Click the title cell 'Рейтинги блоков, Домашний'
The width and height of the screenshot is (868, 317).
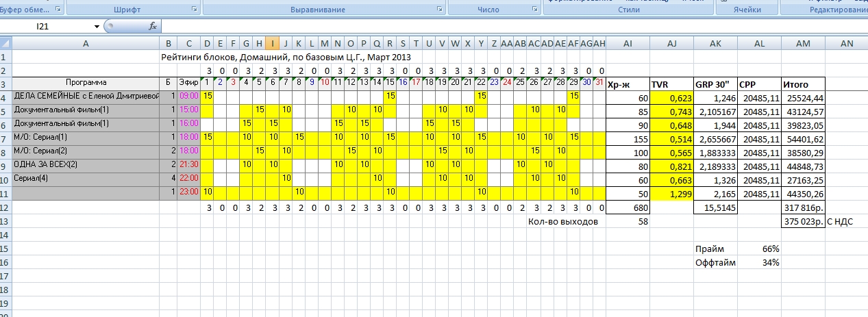coord(286,58)
